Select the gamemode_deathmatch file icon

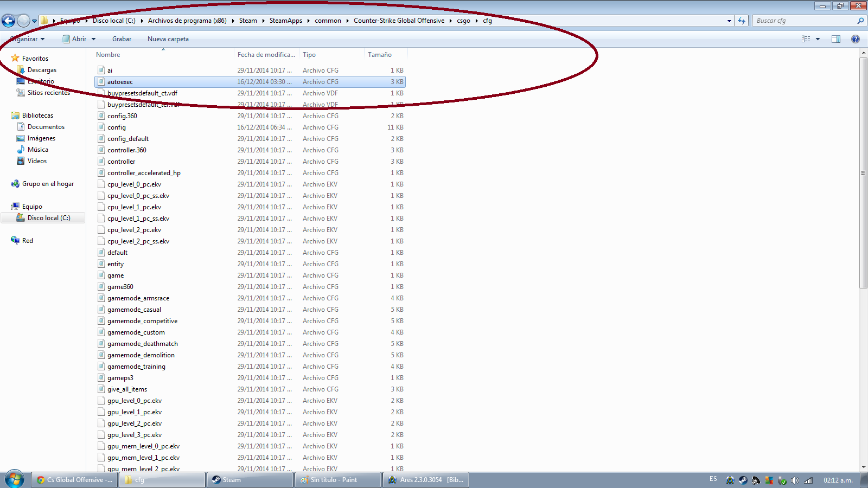click(x=101, y=343)
